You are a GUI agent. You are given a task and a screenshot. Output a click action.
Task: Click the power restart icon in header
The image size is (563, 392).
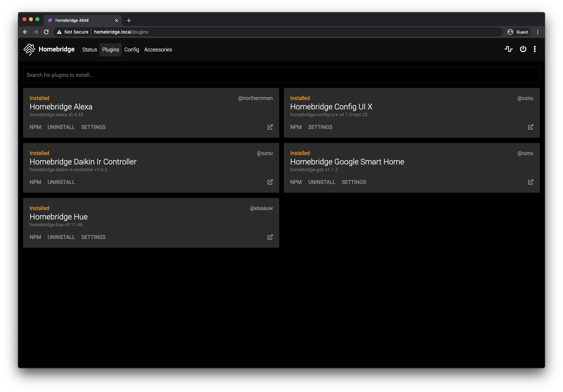523,49
